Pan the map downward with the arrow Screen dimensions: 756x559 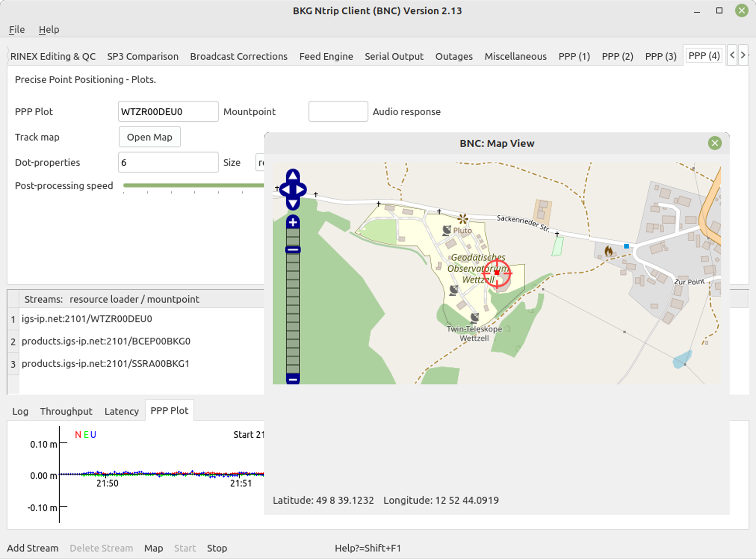tap(293, 204)
